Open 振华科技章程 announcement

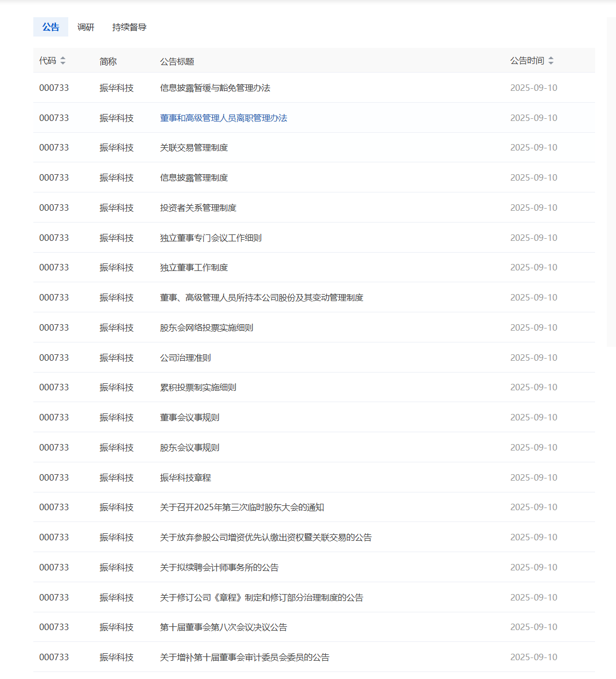click(x=185, y=477)
